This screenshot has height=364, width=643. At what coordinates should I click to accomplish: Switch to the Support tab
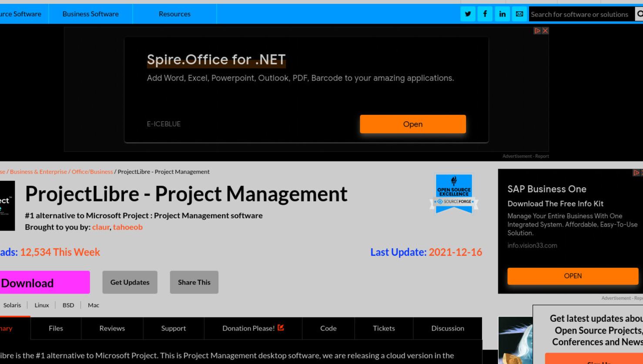pos(174,328)
